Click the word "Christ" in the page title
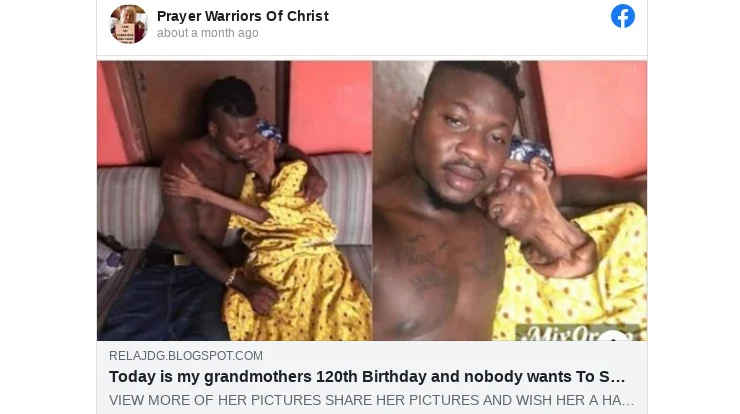This screenshot has height=414, width=740. pyautogui.click(x=308, y=16)
